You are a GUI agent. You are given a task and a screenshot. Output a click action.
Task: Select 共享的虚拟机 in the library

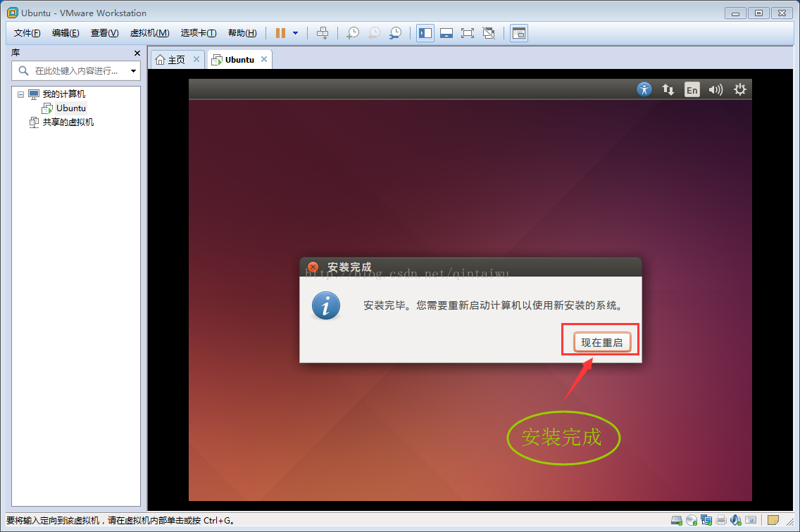(68, 122)
